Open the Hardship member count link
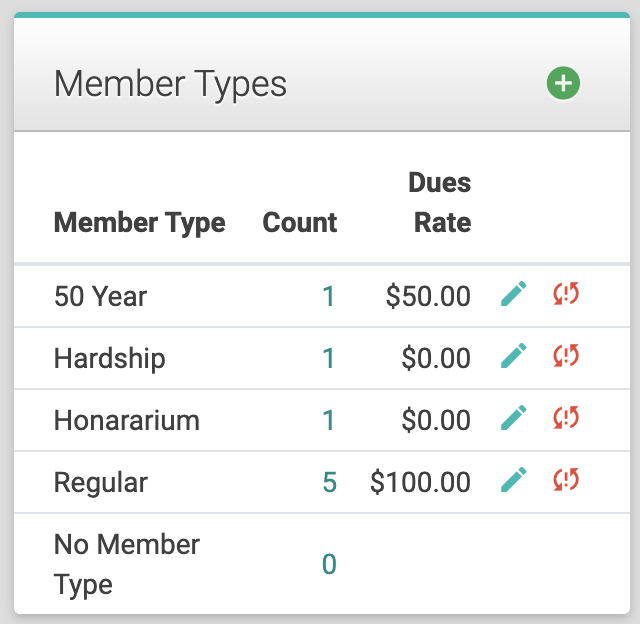Screen dimensions: 640x624 pyautogui.click(x=329, y=358)
